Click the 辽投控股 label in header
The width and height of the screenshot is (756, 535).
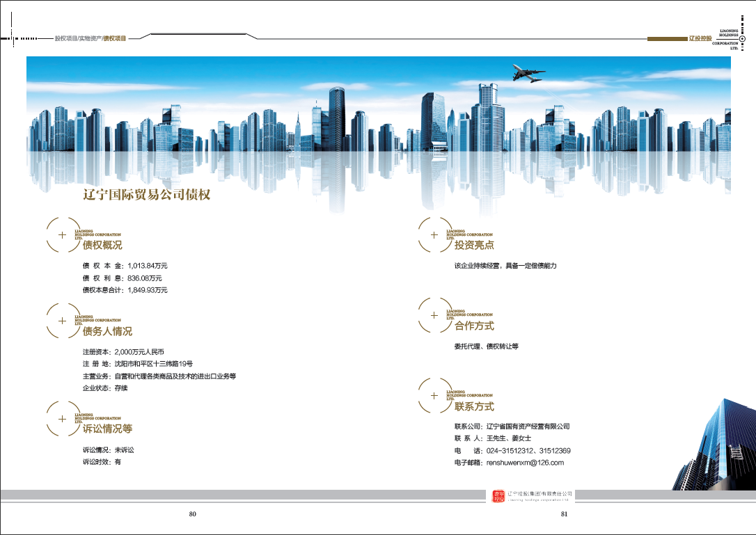click(700, 38)
